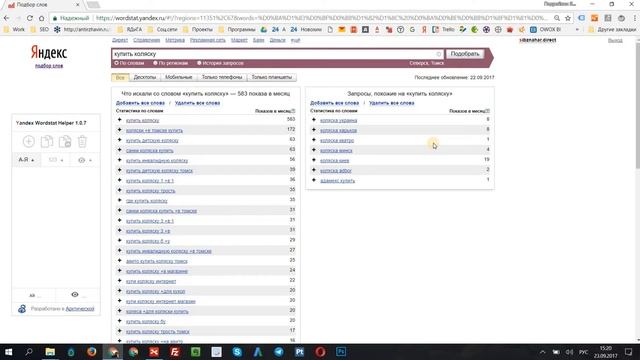
Task: Open the 'Директ' top menu link
Action: pos(120,40)
